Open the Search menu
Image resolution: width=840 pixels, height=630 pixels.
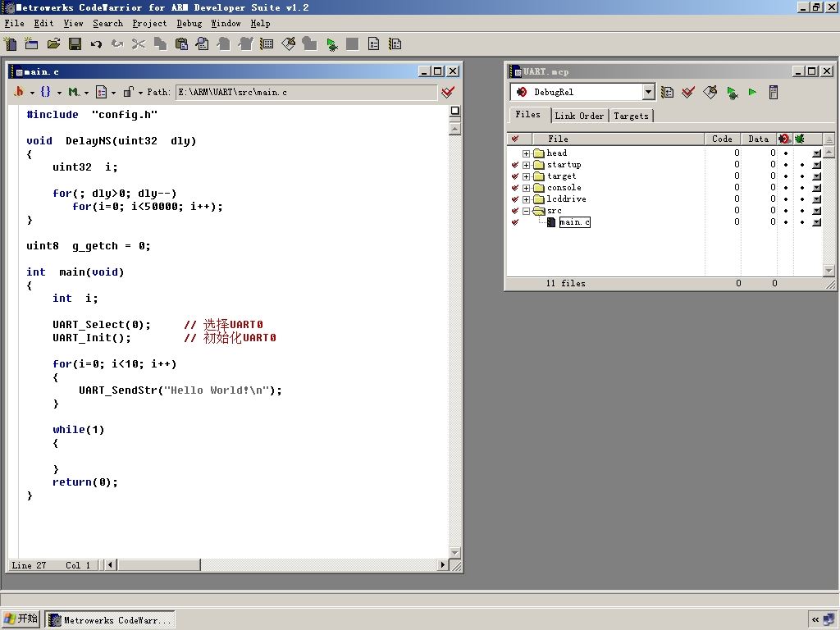pyautogui.click(x=107, y=23)
